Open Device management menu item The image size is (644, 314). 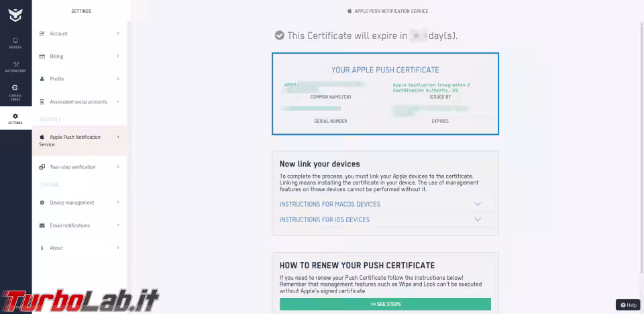click(80, 203)
